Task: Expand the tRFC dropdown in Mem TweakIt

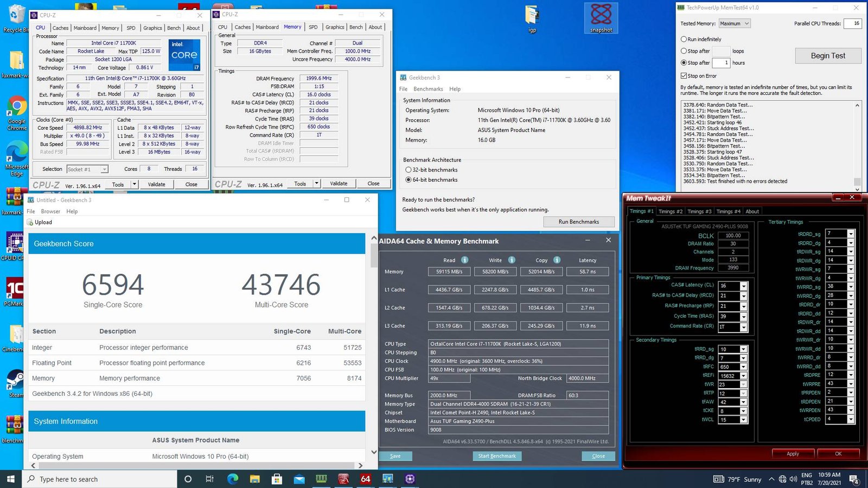Action: [743, 367]
